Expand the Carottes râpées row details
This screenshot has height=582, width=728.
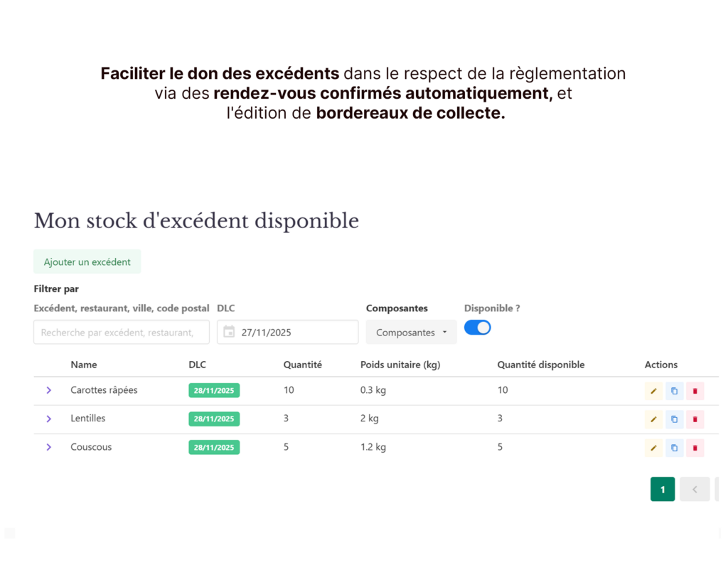pyautogui.click(x=48, y=390)
